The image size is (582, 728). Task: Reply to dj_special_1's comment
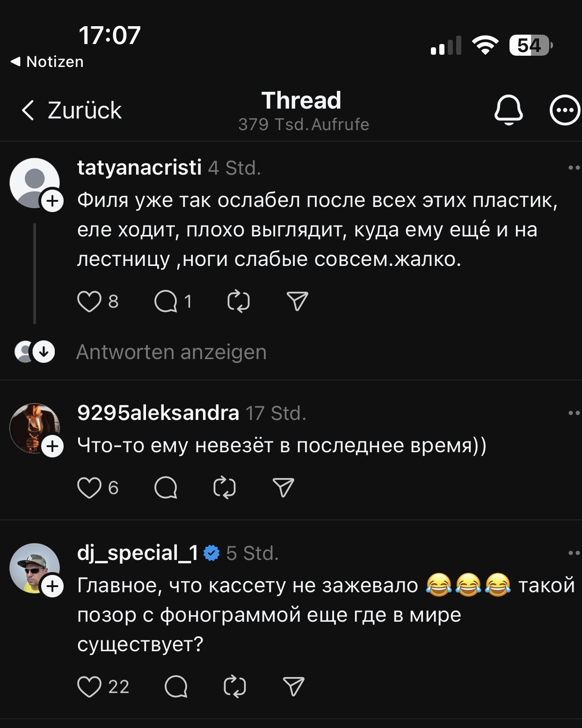[176, 687]
